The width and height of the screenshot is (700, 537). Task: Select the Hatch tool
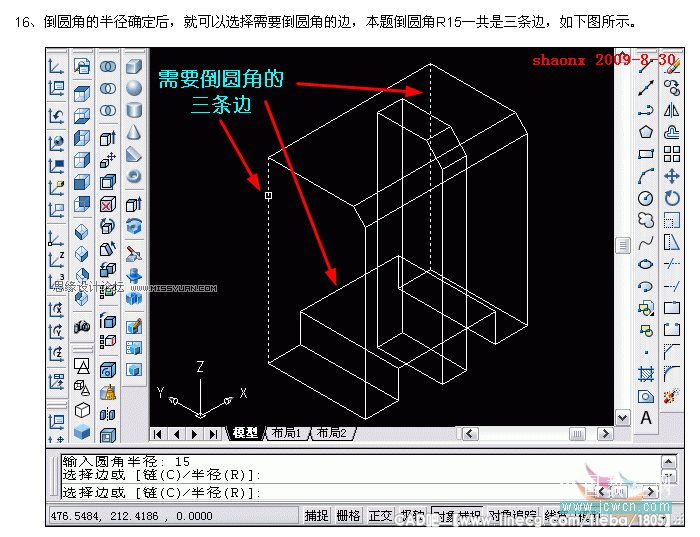point(646,374)
